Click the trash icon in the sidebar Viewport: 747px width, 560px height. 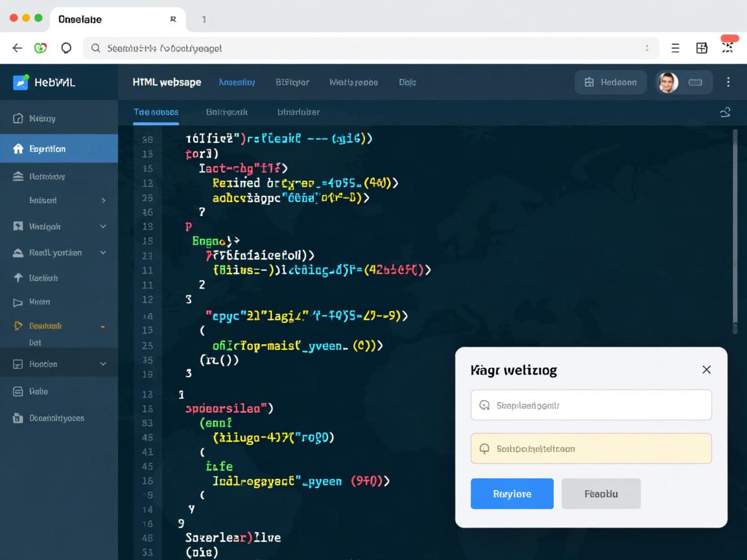18,418
